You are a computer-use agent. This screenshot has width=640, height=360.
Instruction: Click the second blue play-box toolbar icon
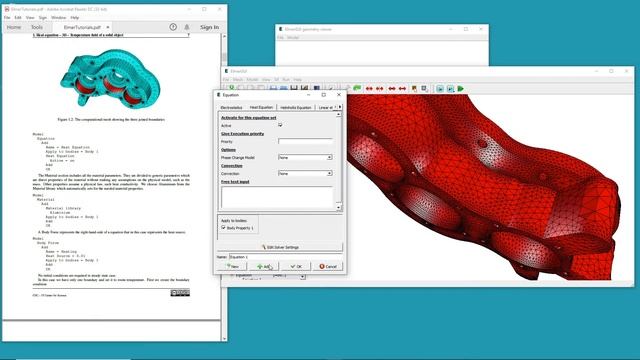pyautogui.click(x=450, y=89)
